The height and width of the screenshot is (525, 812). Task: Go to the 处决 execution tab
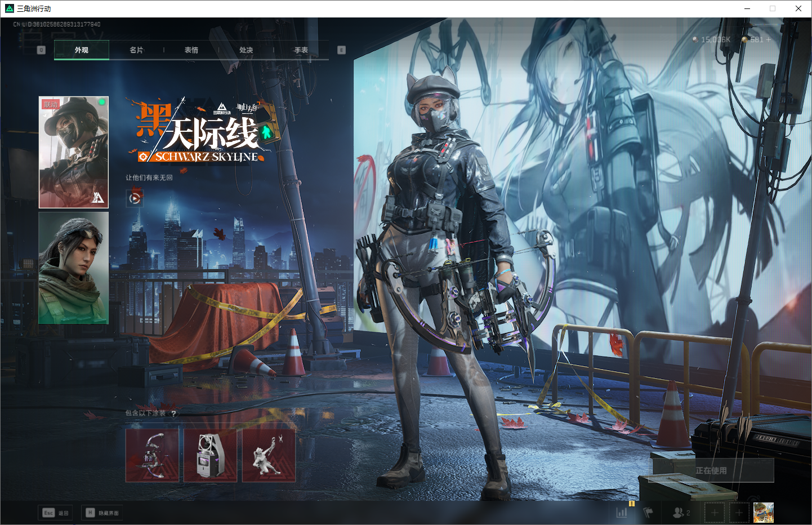coord(246,50)
